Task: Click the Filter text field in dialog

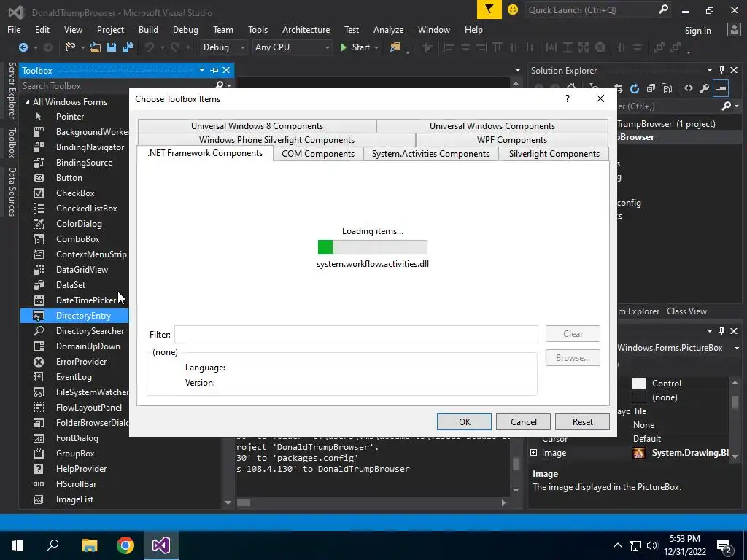Action: pyautogui.click(x=356, y=334)
